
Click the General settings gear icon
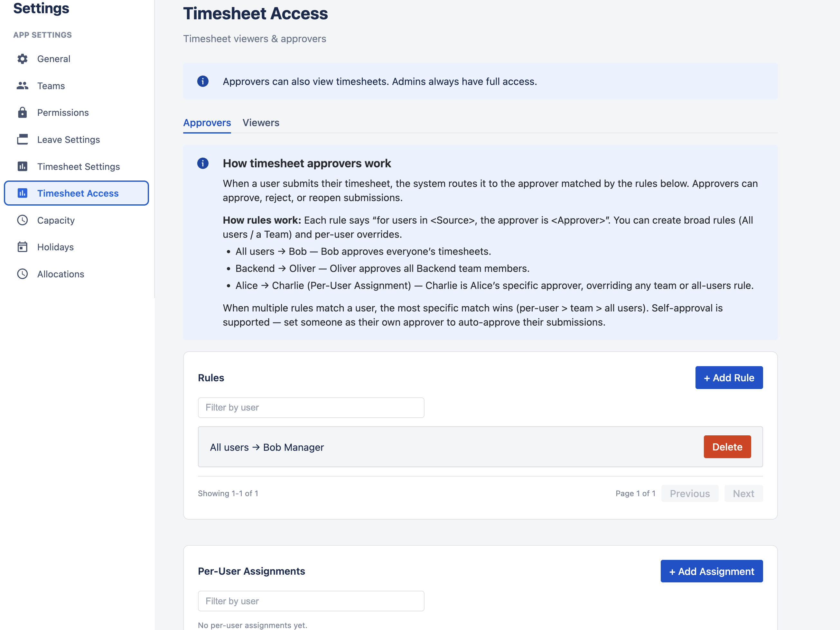pyautogui.click(x=23, y=59)
